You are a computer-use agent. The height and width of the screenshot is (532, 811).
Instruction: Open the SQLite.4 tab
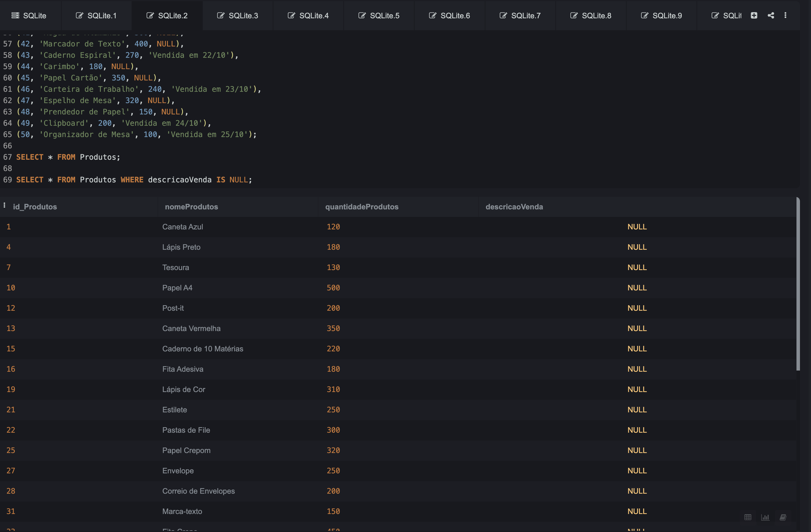(x=308, y=16)
